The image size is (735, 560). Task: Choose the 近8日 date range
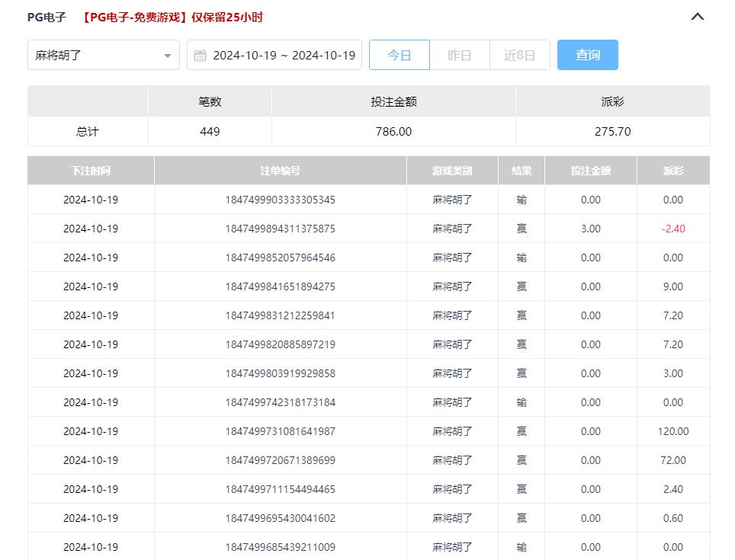click(519, 55)
